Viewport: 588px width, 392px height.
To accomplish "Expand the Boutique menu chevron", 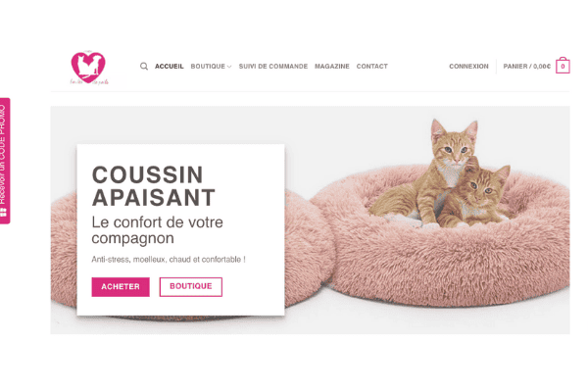I will tap(229, 67).
